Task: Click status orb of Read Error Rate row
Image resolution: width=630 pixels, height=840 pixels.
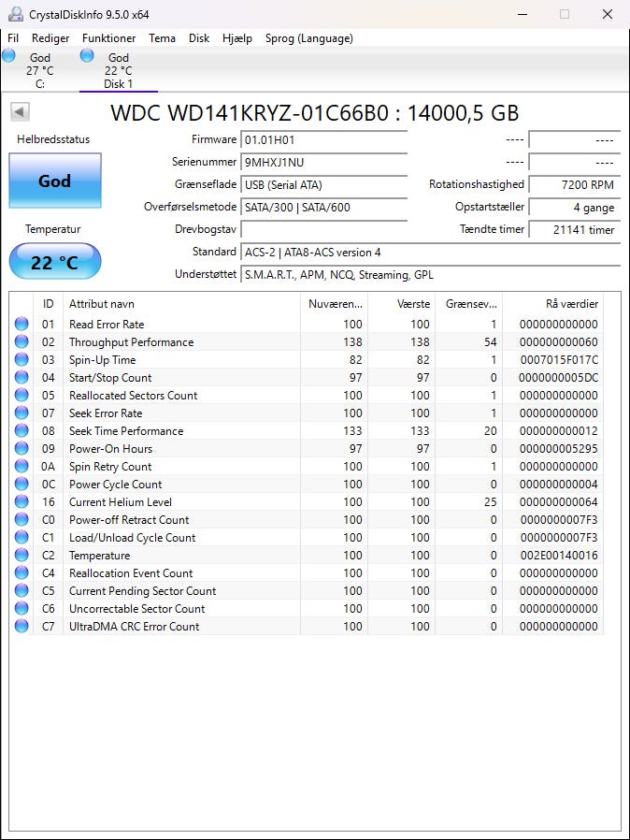Action: [21, 324]
